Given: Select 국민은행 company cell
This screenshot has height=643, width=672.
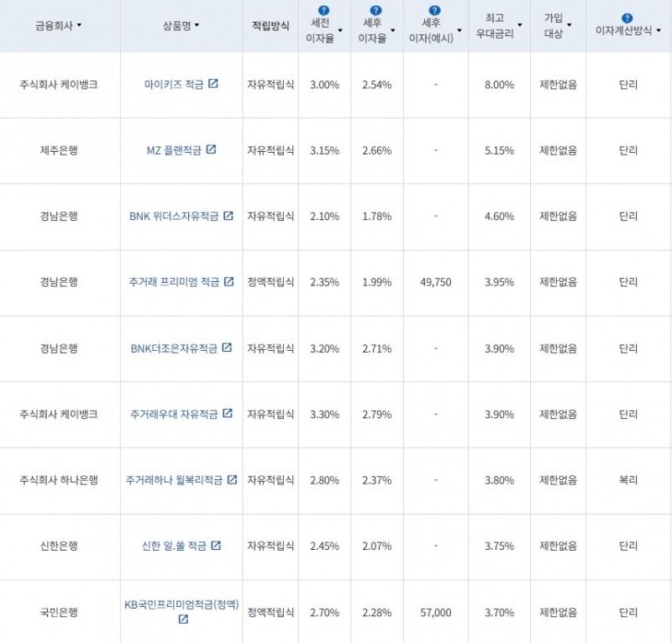Looking at the screenshot, I should tap(59, 613).
